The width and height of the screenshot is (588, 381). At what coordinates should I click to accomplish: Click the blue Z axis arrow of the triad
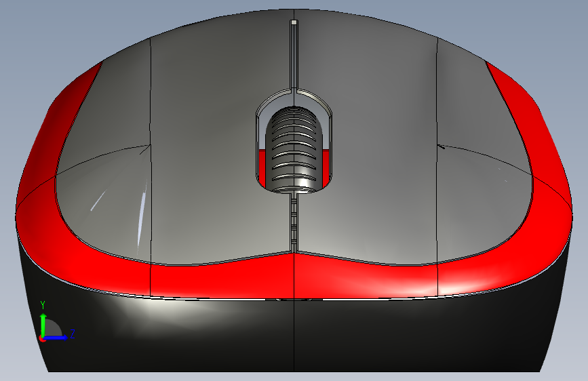pos(56,338)
